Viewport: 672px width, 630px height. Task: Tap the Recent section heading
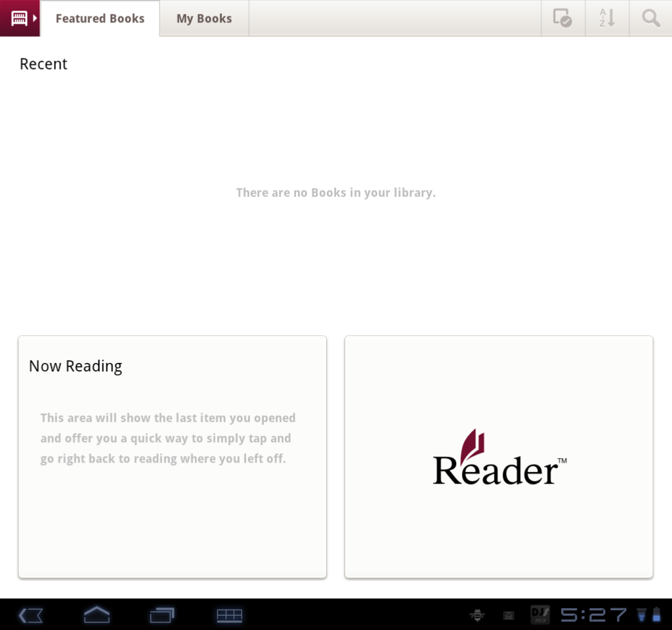click(x=43, y=64)
